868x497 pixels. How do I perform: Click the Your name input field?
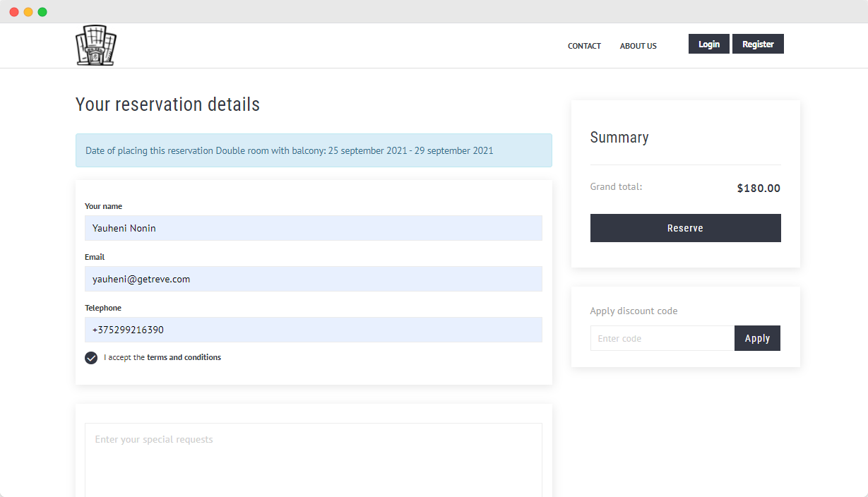314,228
